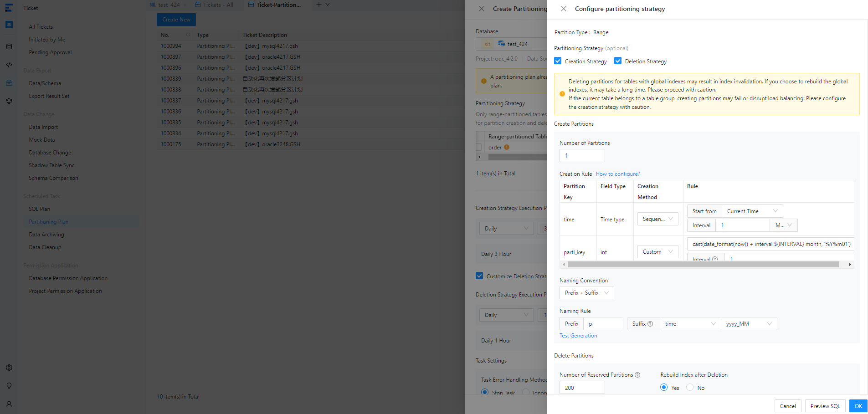Click the lightbulb help icon in sidebar

tap(9, 386)
